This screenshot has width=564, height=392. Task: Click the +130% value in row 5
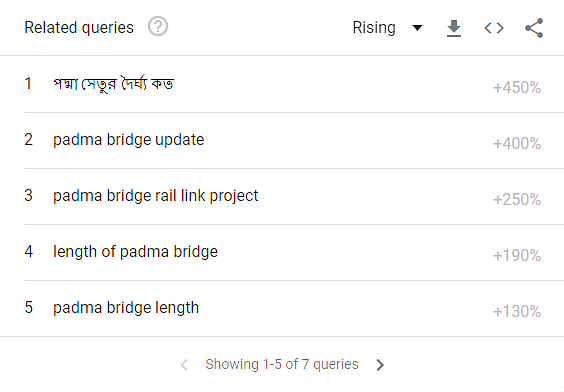517,311
